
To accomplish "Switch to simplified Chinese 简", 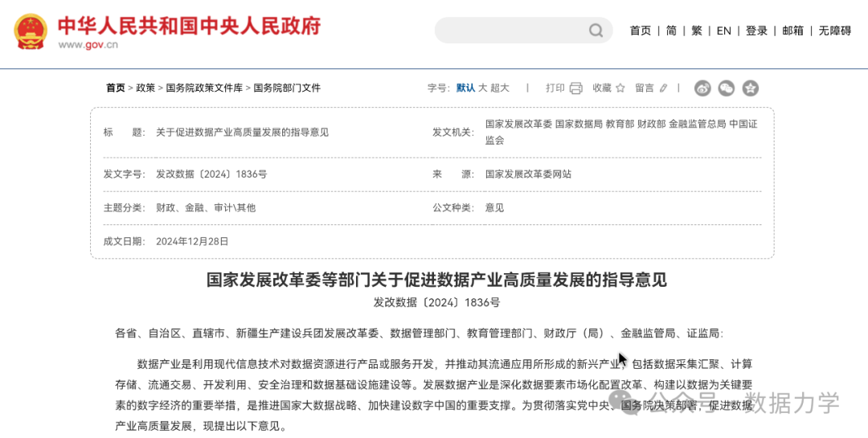I will point(671,31).
